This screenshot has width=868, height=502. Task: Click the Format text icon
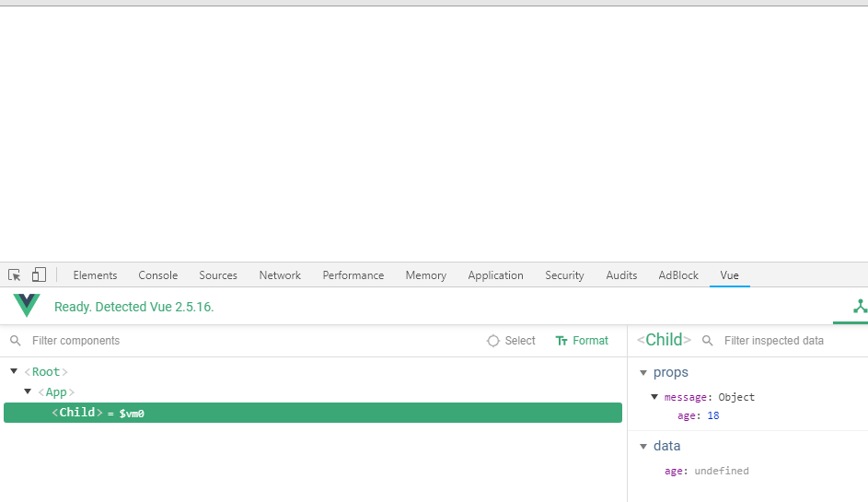coord(561,341)
